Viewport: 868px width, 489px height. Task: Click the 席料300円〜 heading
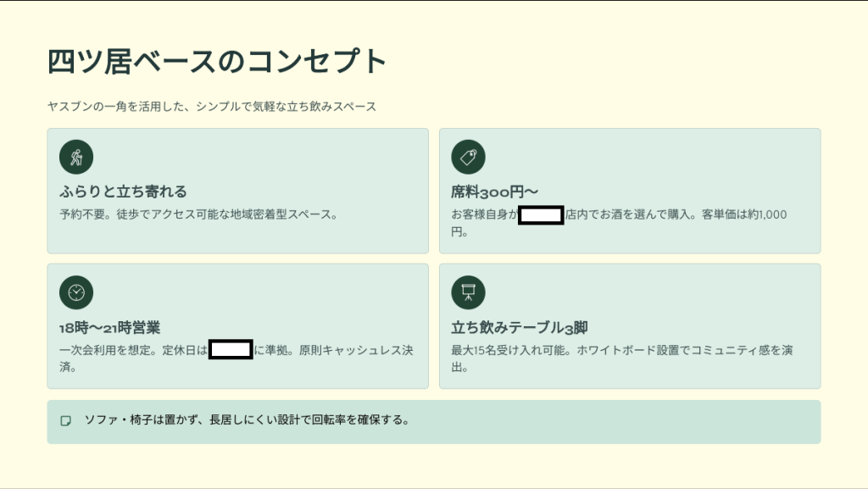494,192
